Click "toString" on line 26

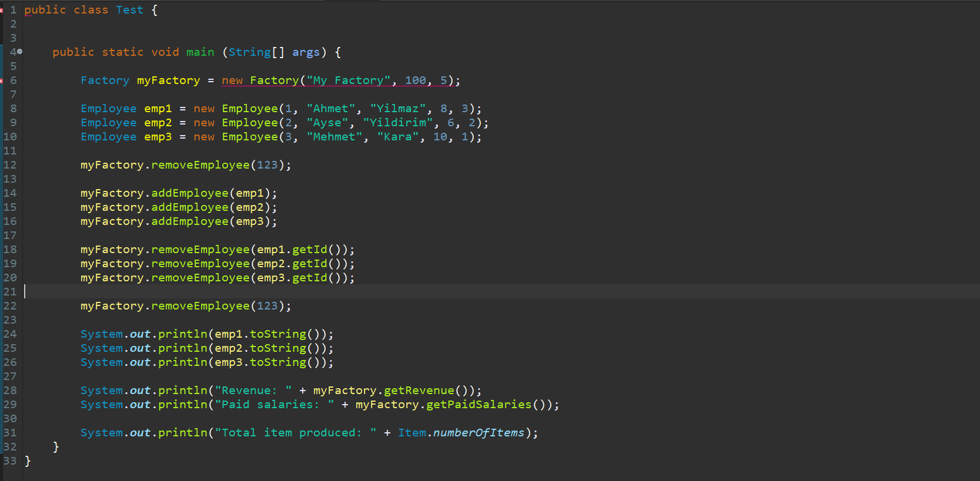click(278, 362)
